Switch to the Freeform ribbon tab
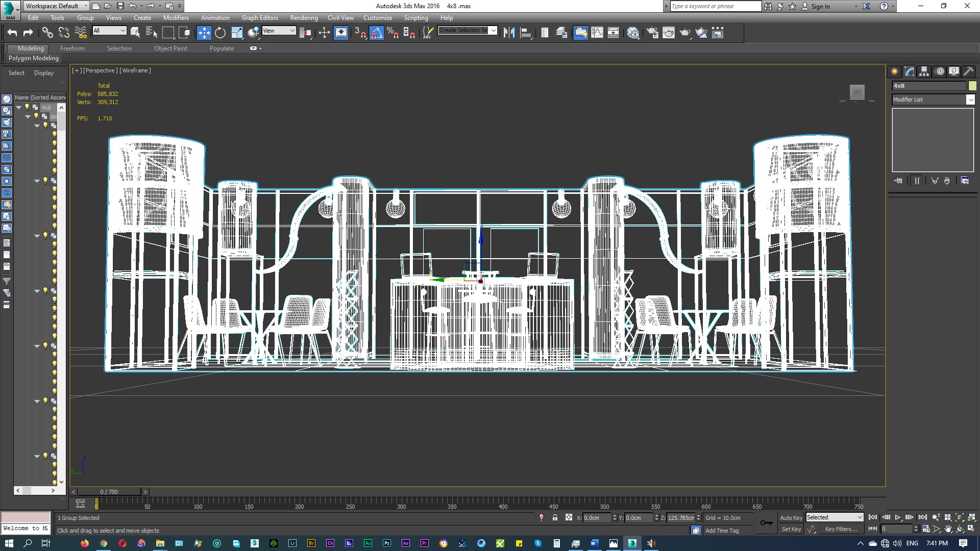Image resolution: width=980 pixels, height=551 pixels. tap(72, 48)
